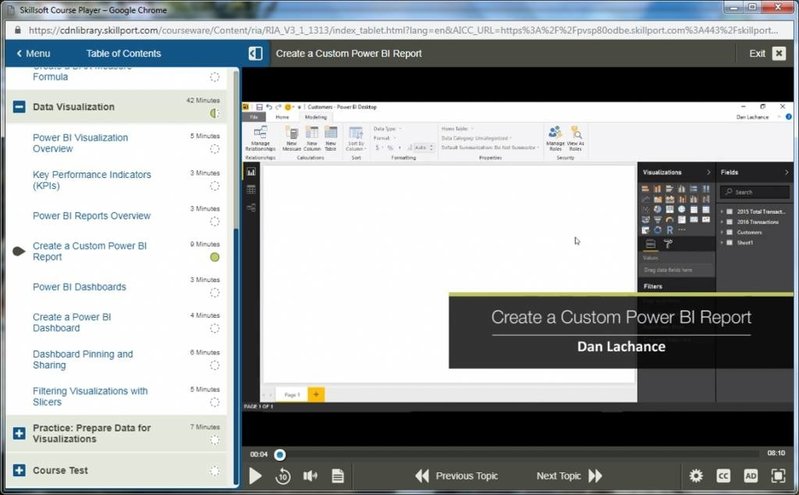Open Report view icon in left rail
The width and height of the screenshot is (799, 495).
point(251,172)
